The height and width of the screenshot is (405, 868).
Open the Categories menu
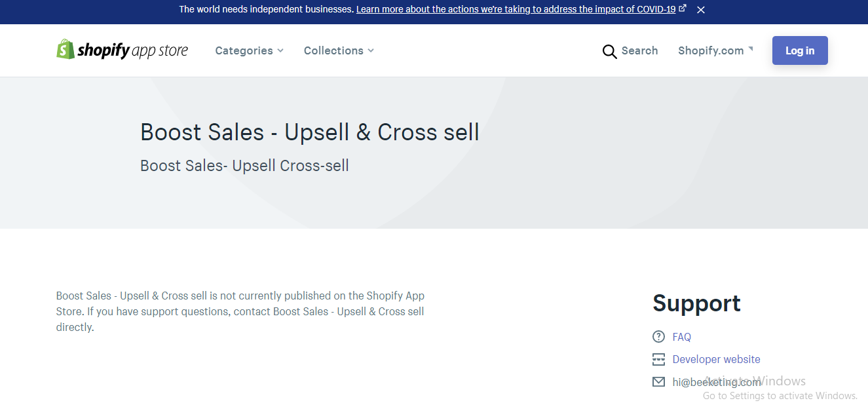coord(249,50)
